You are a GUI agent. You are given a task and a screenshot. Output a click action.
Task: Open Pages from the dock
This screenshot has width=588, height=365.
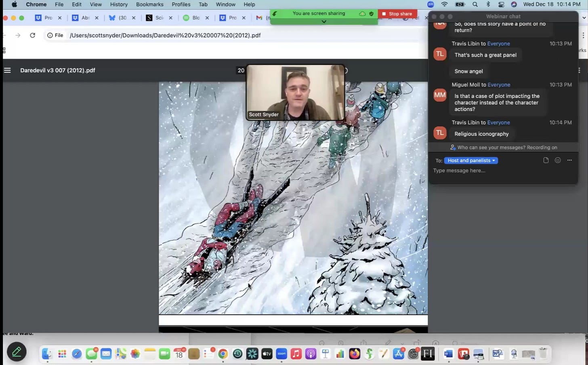click(384, 354)
